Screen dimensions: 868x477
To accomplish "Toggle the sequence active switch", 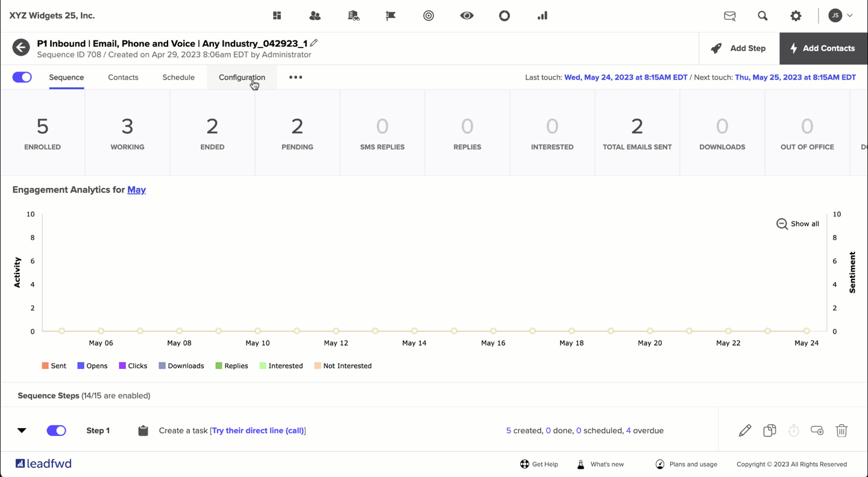I will [x=22, y=77].
